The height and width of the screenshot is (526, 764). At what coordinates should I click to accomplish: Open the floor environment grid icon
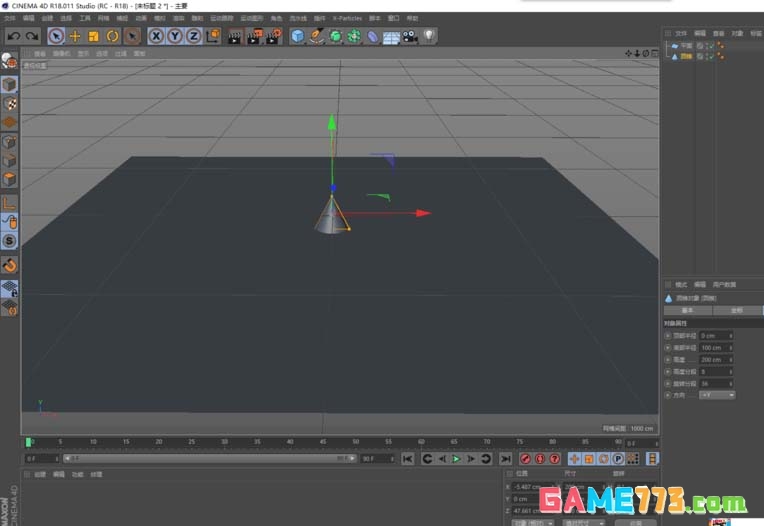pos(391,37)
